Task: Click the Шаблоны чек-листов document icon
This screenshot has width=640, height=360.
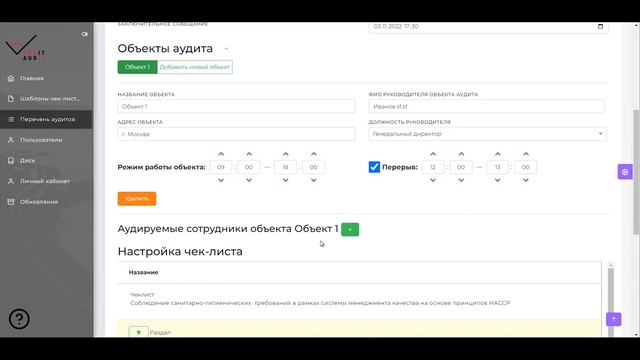Action: (11, 99)
